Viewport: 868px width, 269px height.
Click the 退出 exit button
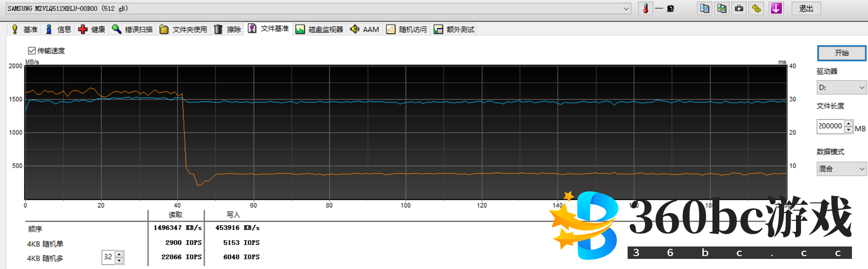pyautogui.click(x=806, y=9)
